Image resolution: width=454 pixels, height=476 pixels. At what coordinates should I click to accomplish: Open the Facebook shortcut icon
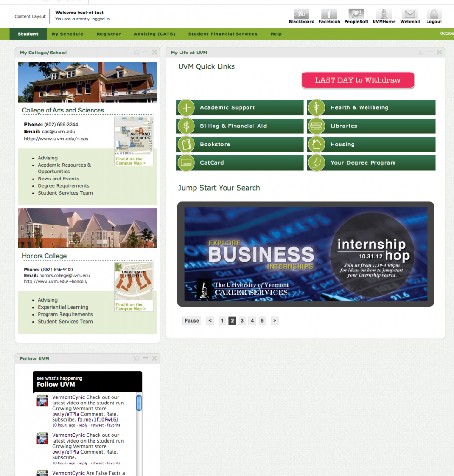[x=329, y=14]
